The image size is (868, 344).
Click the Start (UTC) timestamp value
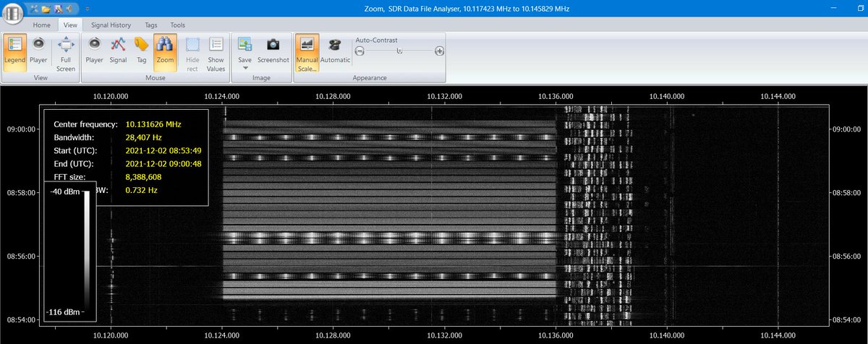163,150
